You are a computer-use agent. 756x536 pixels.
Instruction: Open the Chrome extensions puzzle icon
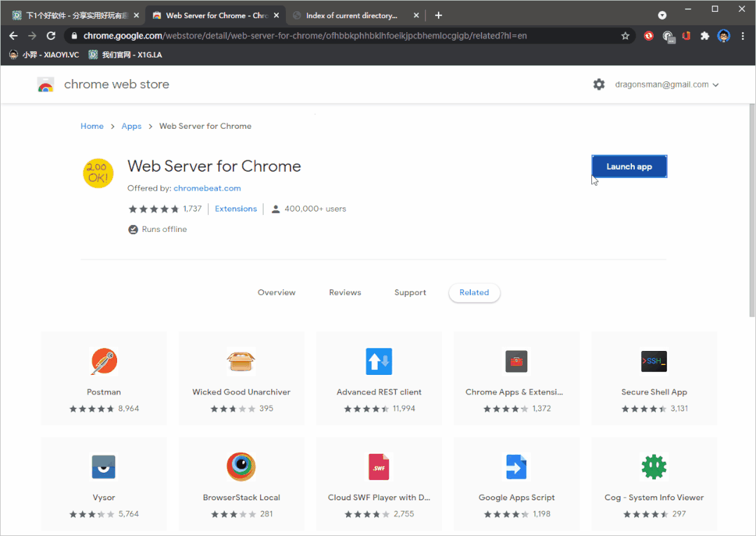coord(705,36)
